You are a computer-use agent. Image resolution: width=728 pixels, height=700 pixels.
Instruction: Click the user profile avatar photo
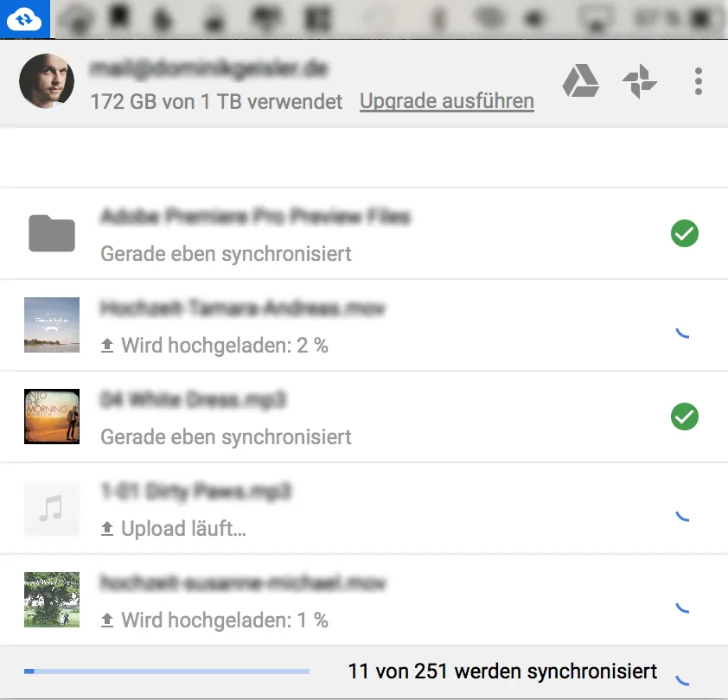coord(47,80)
